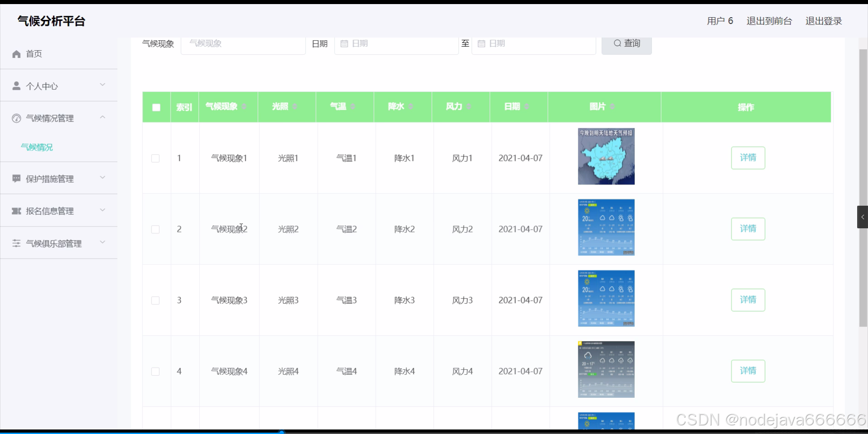Open the 报名信息管理 sidebar menu
Screen dimensions: 868x434
click(59, 211)
